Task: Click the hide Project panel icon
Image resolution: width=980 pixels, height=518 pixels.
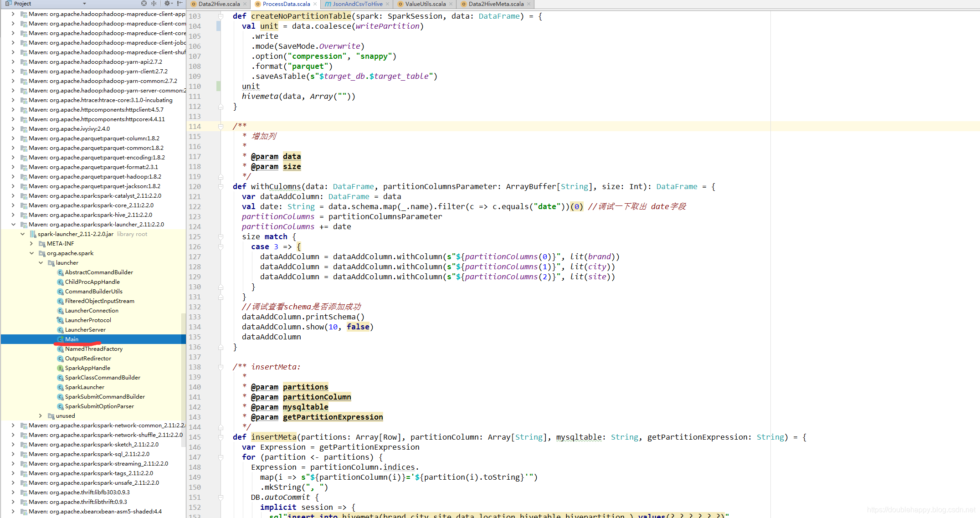Action: pyautogui.click(x=180, y=4)
